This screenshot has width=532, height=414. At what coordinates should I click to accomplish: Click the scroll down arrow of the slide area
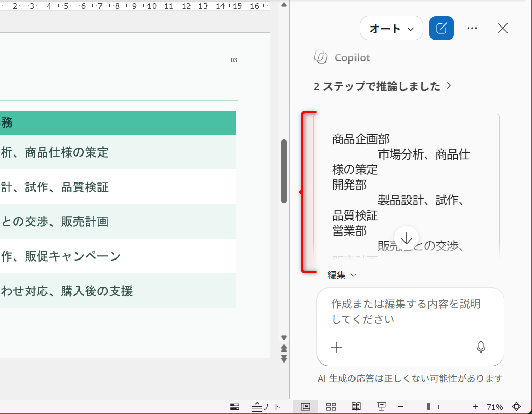(284, 338)
